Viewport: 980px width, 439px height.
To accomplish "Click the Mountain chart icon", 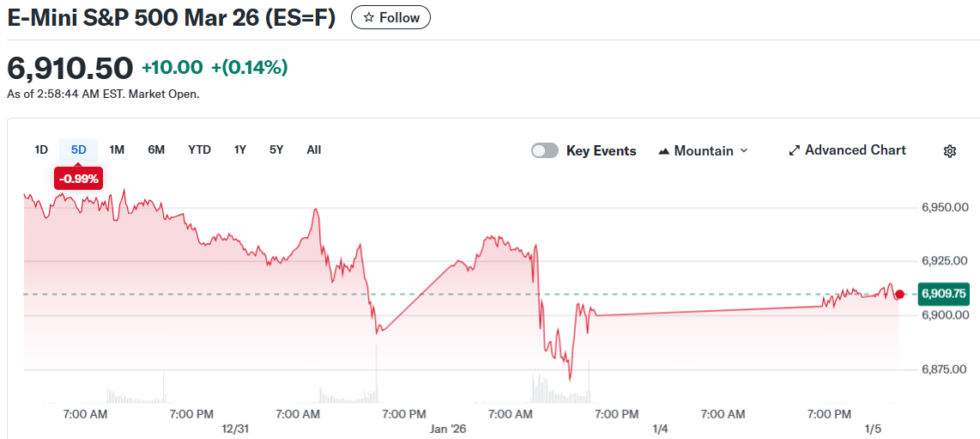I will tap(664, 151).
